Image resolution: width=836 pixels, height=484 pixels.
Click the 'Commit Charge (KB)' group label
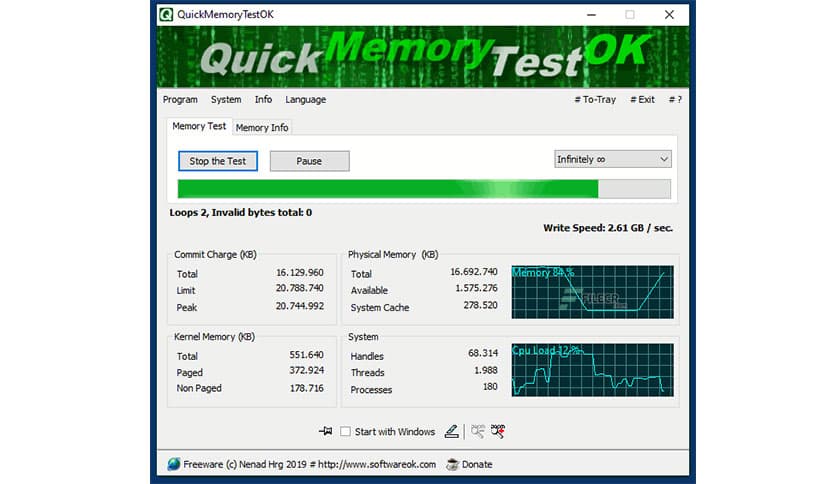click(x=215, y=255)
